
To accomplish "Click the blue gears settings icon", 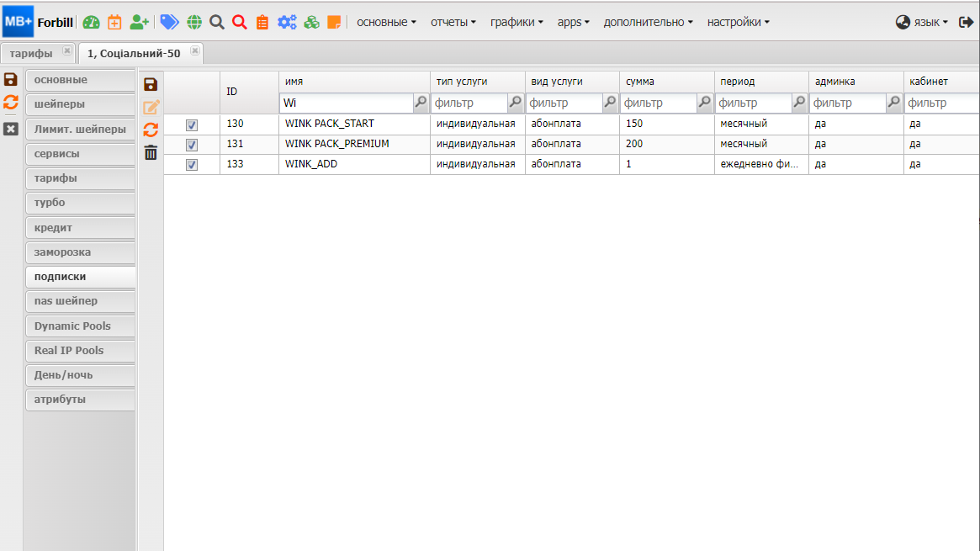I will click(287, 23).
